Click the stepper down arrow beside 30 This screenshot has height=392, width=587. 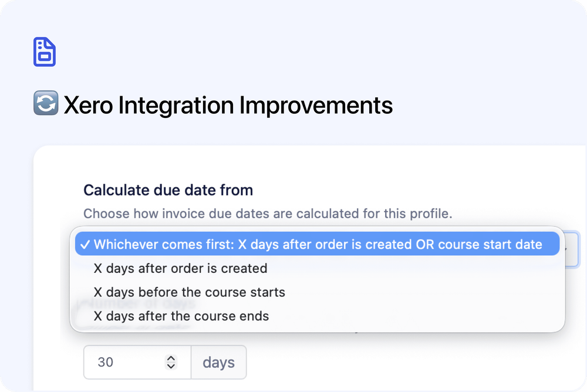coord(170,367)
